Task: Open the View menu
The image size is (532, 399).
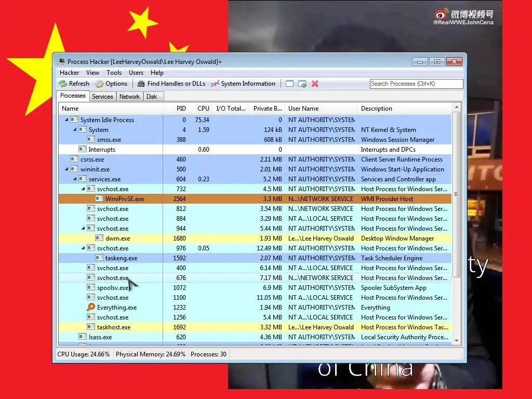Action: 92,73
